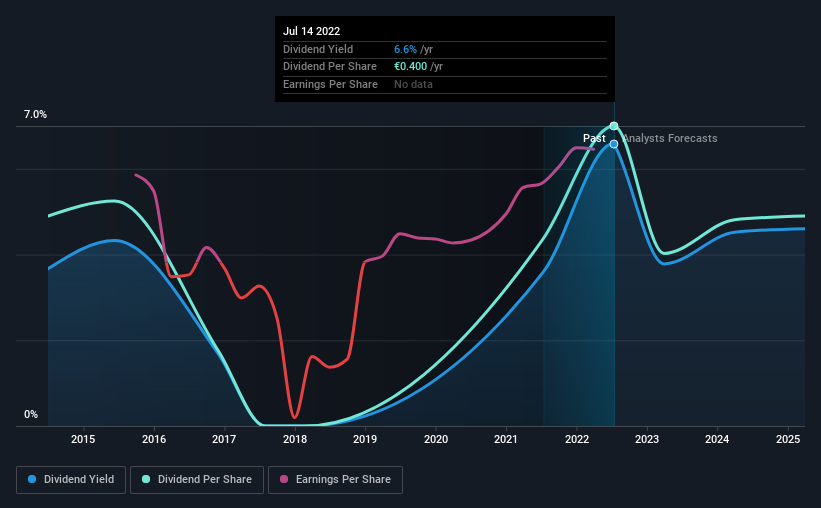Screen dimensions: 821x508
Task: Click the 2025 x-axis label
Action: point(788,439)
